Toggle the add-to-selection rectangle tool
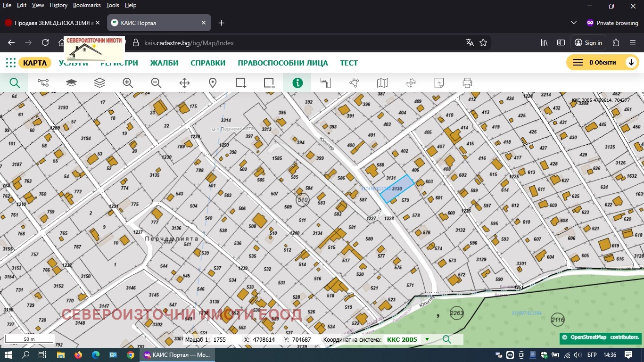Viewport: 644px width, 362px height. tap(241, 83)
